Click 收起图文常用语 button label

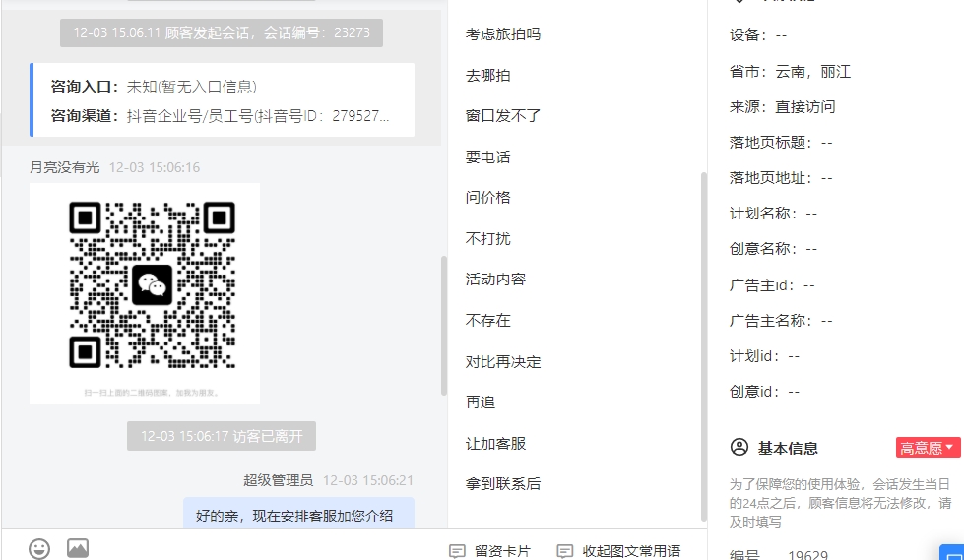pyautogui.click(x=631, y=551)
